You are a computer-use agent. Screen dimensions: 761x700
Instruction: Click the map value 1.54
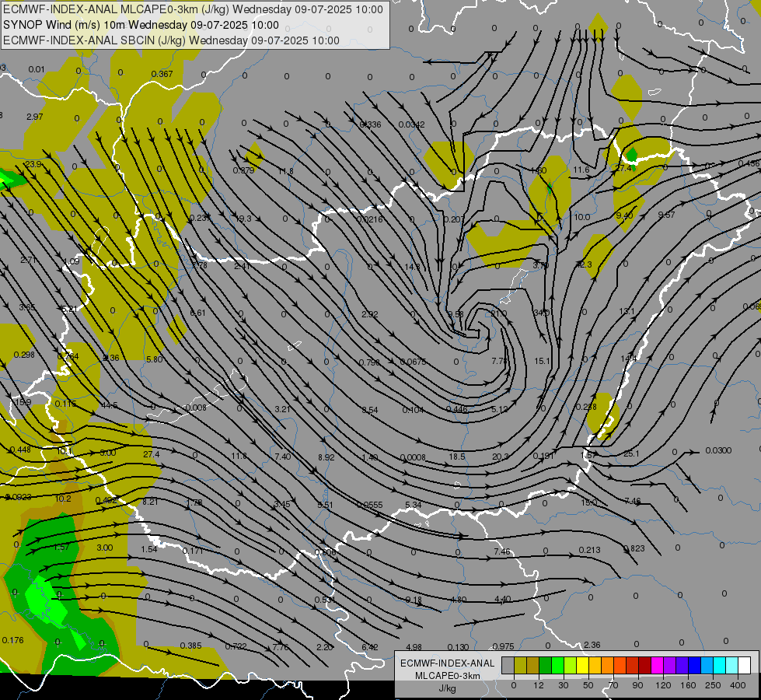coord(149,549)
